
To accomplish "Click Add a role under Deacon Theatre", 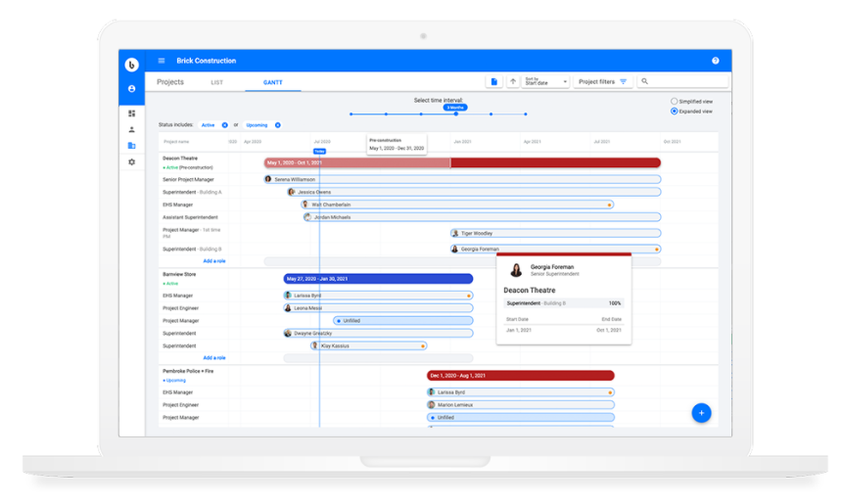I will click(214, 261).
